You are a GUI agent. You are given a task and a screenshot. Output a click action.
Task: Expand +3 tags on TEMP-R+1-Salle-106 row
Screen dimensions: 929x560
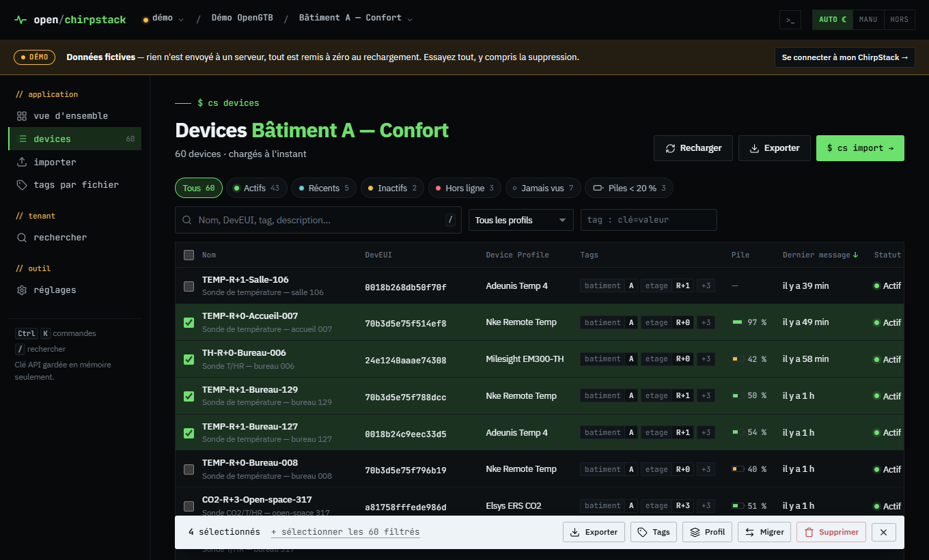click(706, 285)
